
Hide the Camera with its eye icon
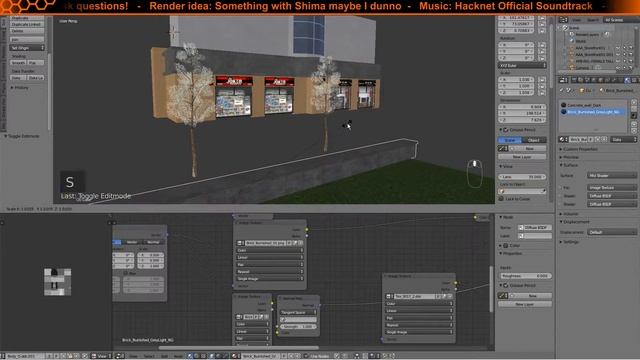click(618, 68)
